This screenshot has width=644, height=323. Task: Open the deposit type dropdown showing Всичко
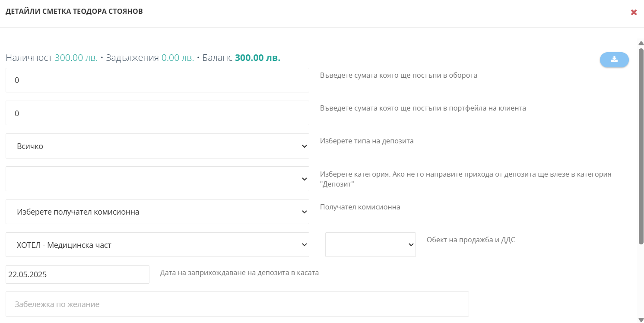point(157,146)
